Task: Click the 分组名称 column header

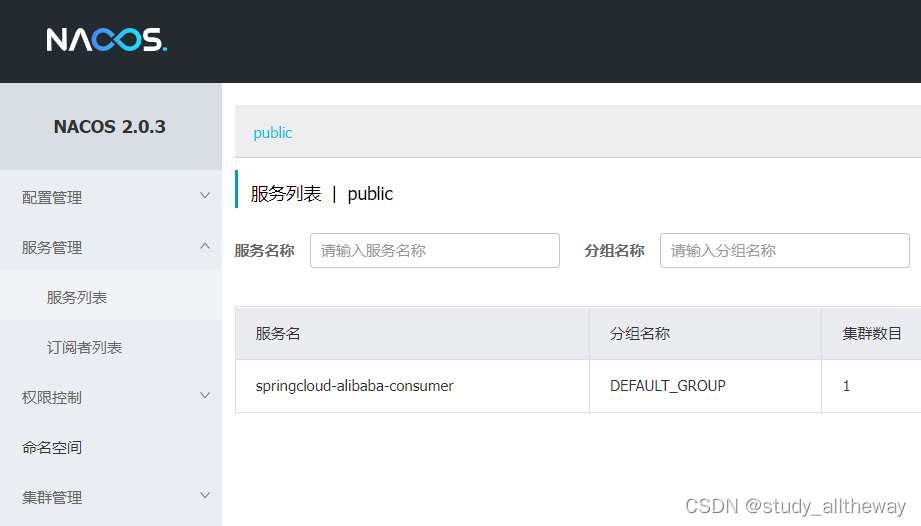Action: click(x=705, y=333)
